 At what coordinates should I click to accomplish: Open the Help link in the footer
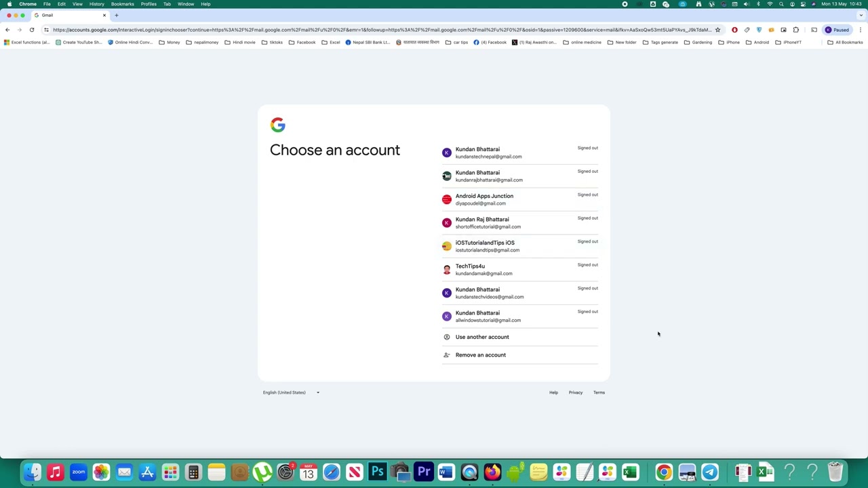(553, 392)
